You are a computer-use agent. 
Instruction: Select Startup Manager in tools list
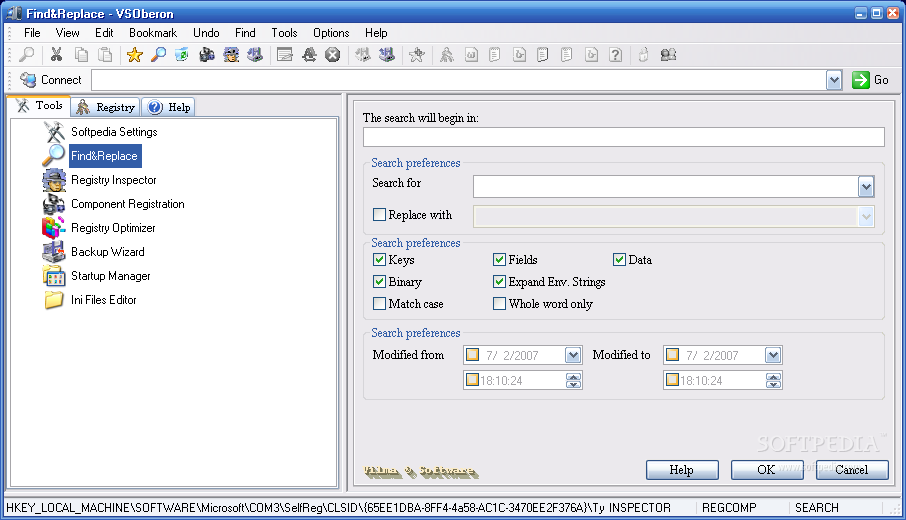(x=110, y=276)
